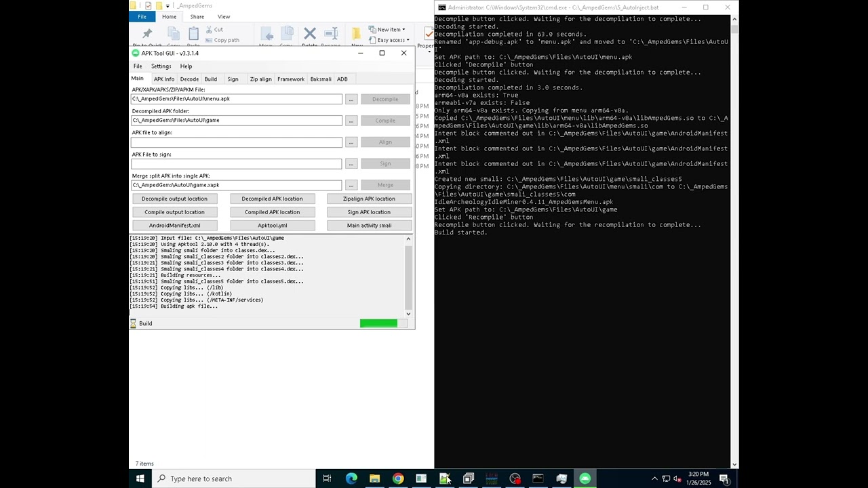
Task: Click the Properties quick-access toolbar checkmark icon
Action: pos(148,6)
